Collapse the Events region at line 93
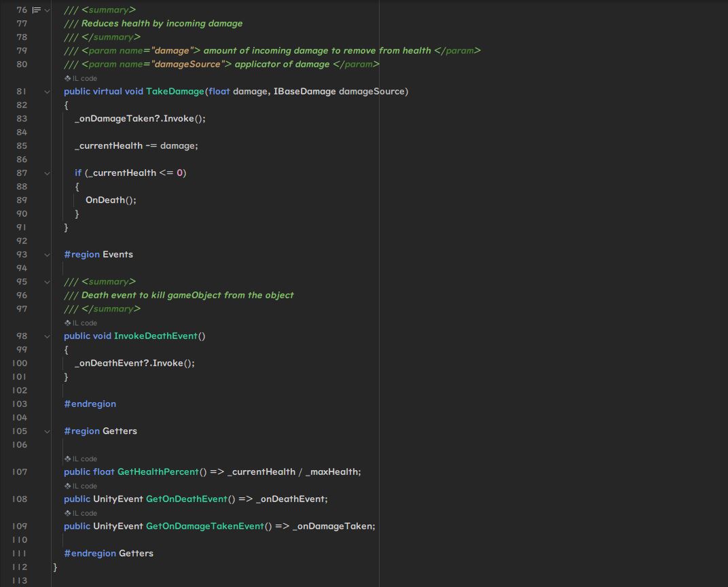728x587 pixels. coord(47,255)
